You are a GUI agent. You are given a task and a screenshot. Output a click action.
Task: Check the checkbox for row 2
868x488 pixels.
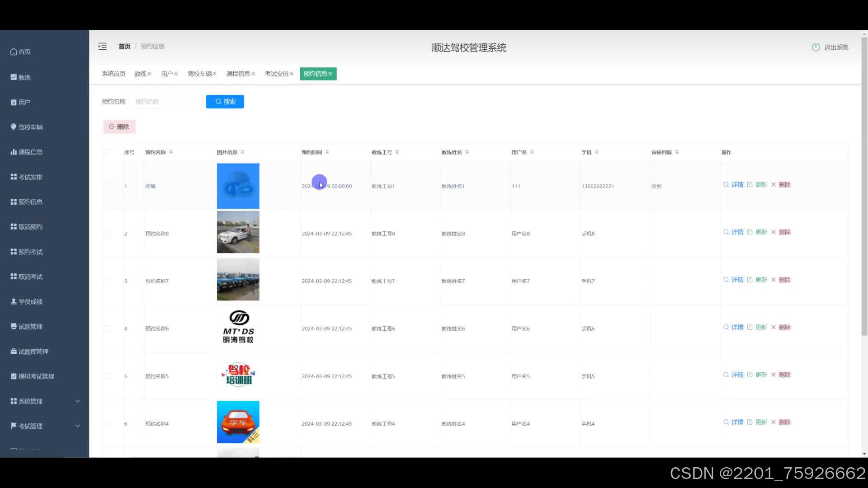pyautogui.click(x=106, y=234)
